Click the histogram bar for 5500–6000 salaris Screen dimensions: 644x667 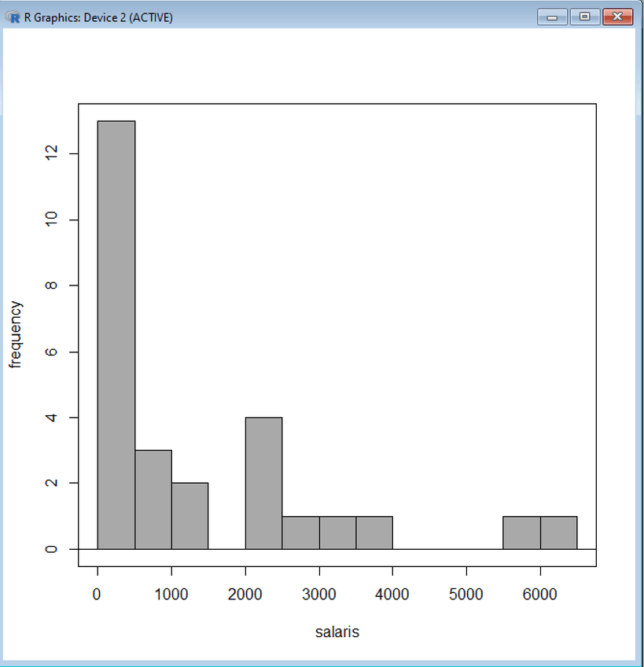tap(522, 532)
